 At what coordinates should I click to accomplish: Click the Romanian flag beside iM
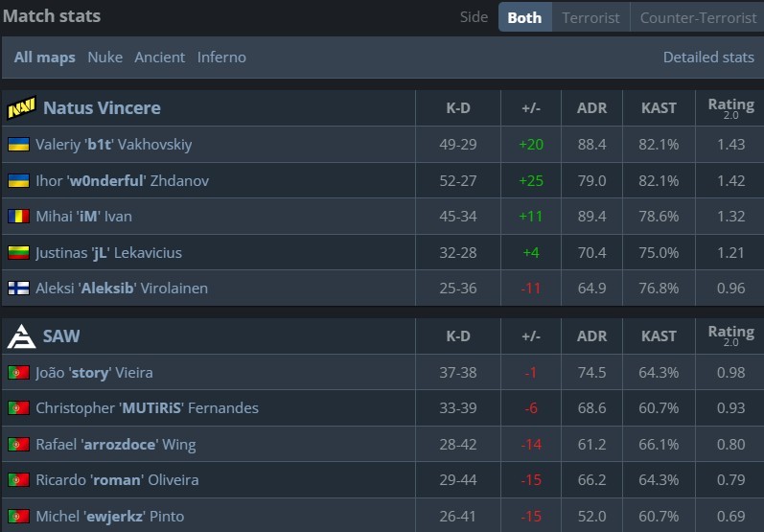(18, 217)
